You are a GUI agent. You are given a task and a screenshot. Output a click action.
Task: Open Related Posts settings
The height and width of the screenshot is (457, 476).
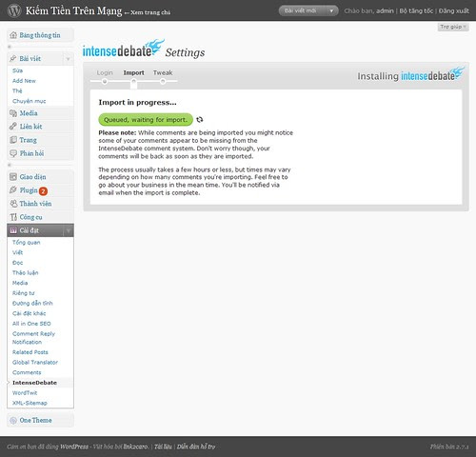tap(30, 352)
